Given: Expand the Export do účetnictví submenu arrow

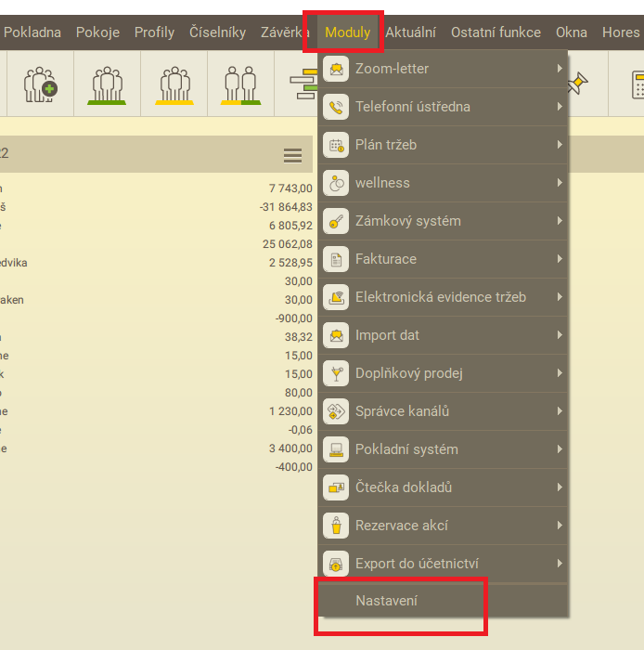Looking at the screenshot, I should 560,564.
